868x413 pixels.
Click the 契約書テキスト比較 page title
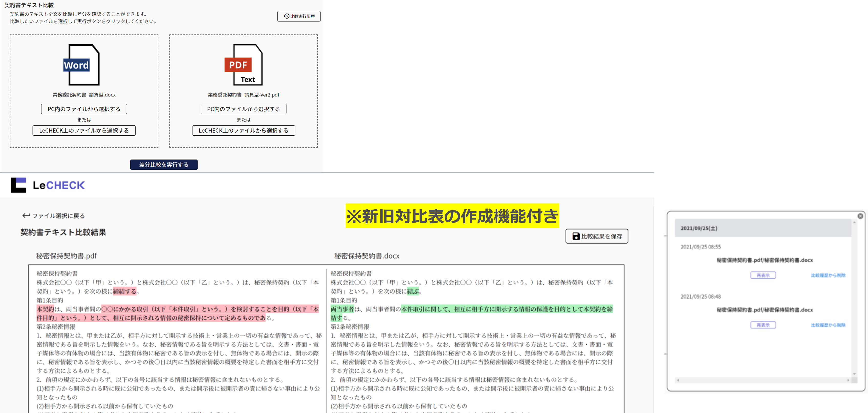coord(29,5)
